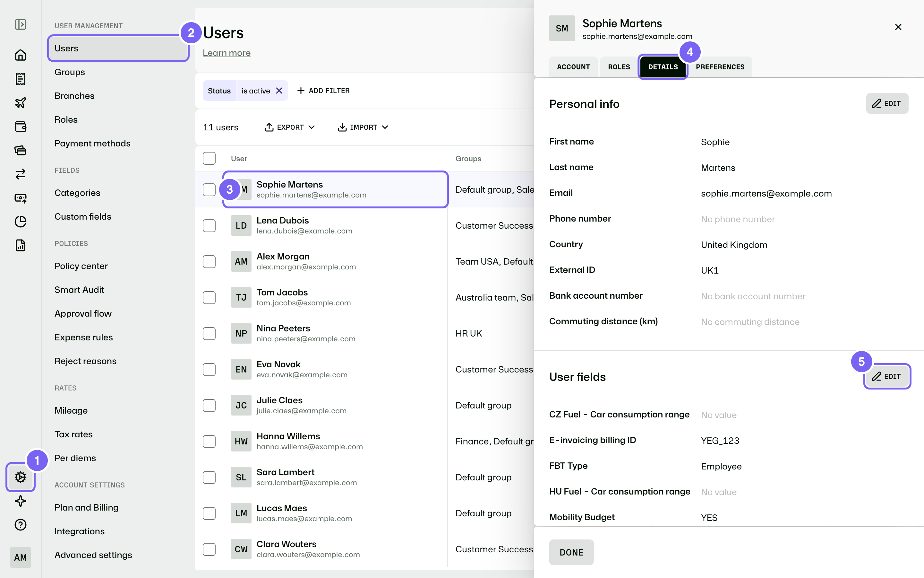Open the money reimbursement icon in sidebar
This screenshot has height=578, width=924.
(20, 197)
